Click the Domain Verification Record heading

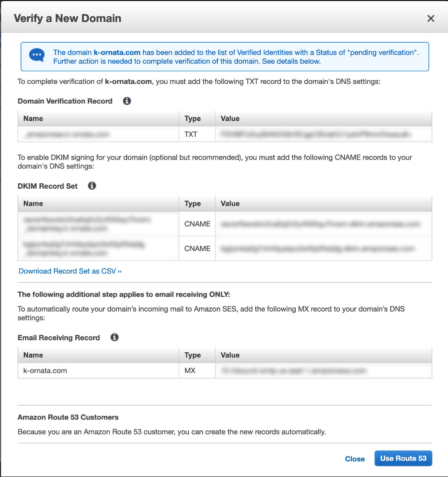65,101
